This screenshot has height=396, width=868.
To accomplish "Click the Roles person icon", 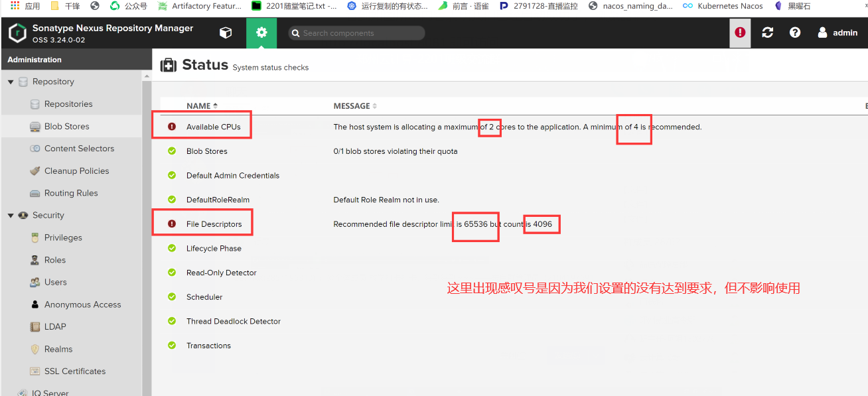I will (35, 260).
